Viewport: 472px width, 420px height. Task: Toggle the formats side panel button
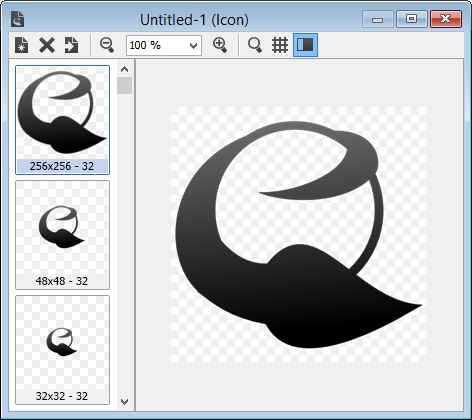(305, 45)
